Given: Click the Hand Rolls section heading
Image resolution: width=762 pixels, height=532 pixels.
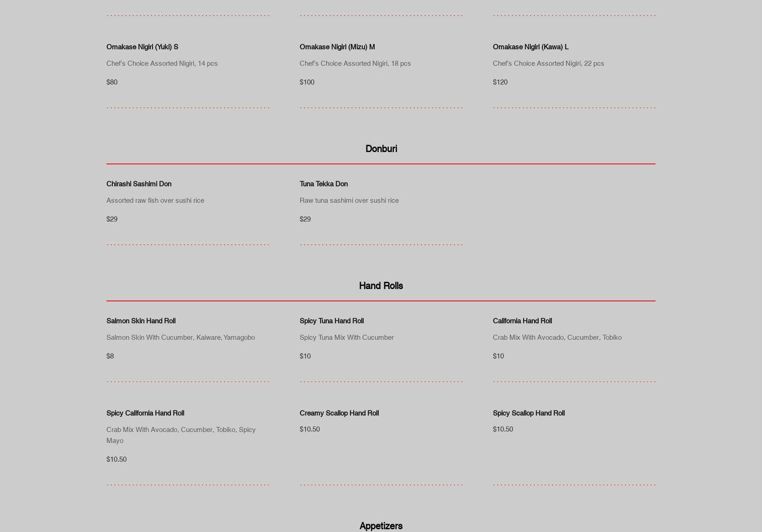Looking at the screenshot, I should [381, 286].
